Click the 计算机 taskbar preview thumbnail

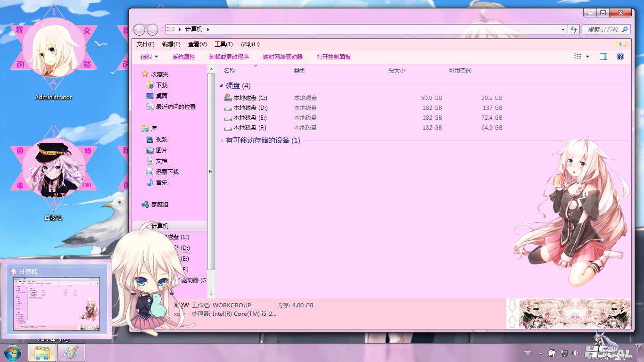[57, 304]
